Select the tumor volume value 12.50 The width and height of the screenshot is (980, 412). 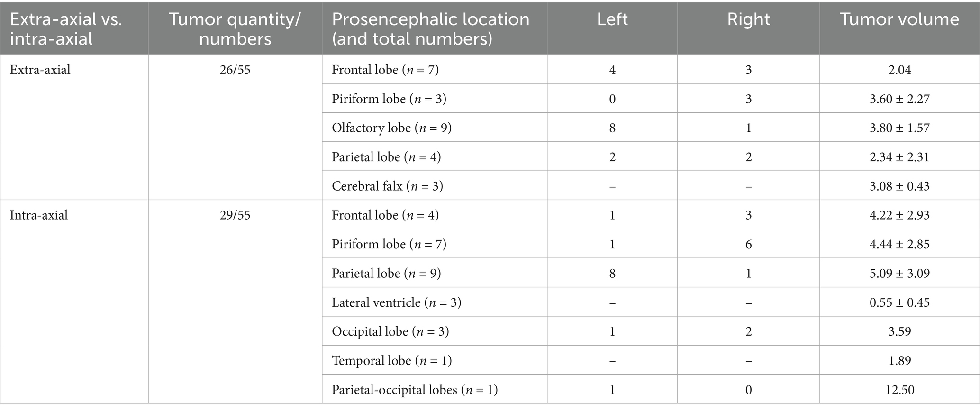(x=899, y=390)
